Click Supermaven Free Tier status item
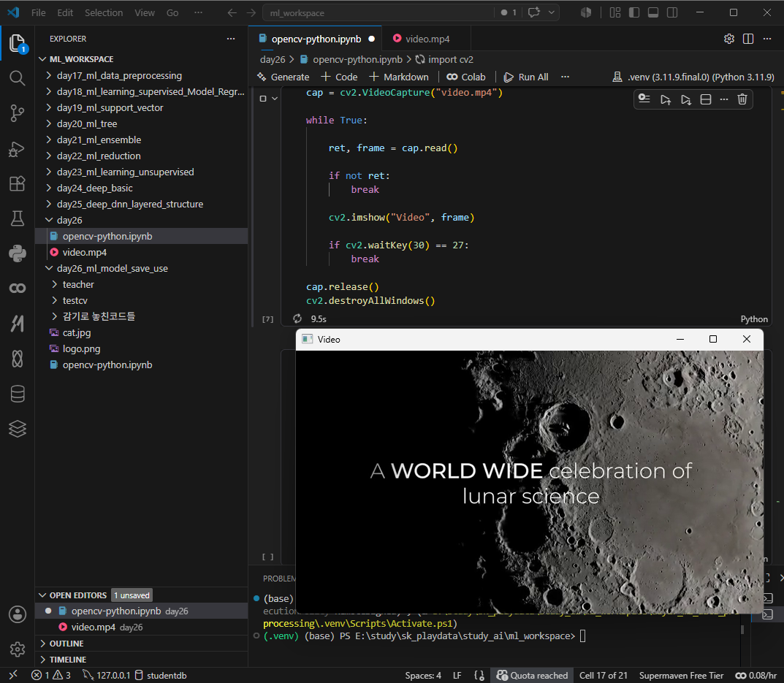 tap(681, 676)
